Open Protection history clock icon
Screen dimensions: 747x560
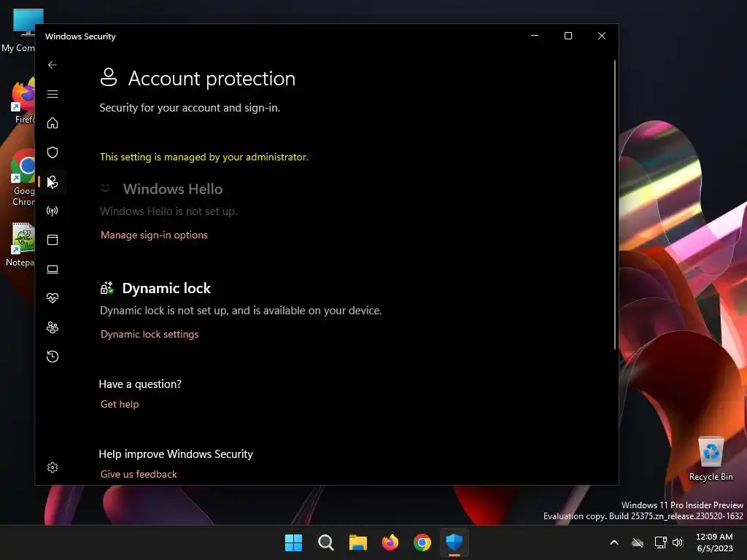coord(53,357)
